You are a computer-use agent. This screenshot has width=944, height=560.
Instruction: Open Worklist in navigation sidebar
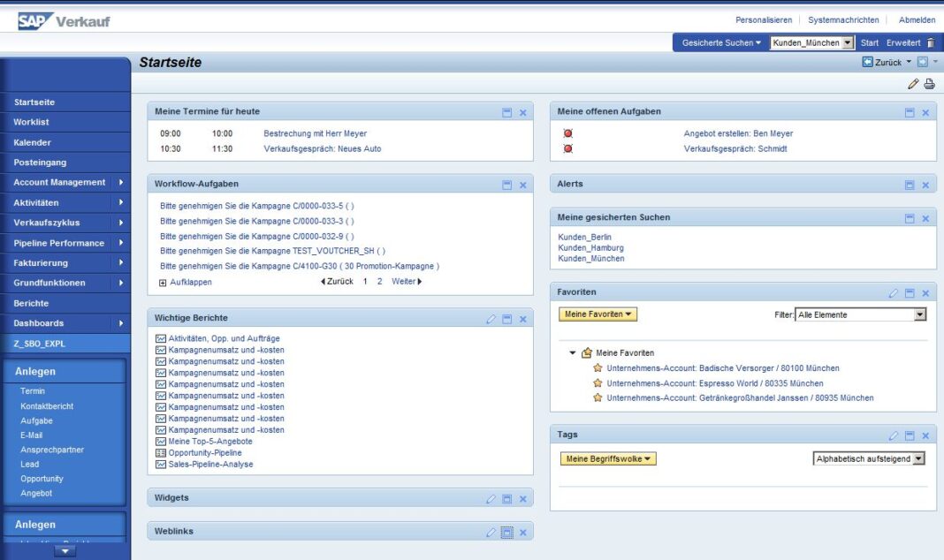31,122
